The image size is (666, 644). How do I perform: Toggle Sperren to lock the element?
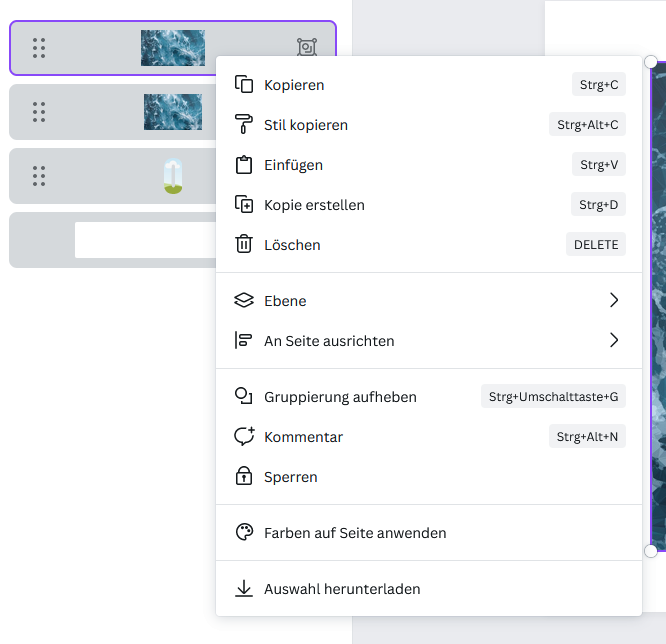pos(290,477)
